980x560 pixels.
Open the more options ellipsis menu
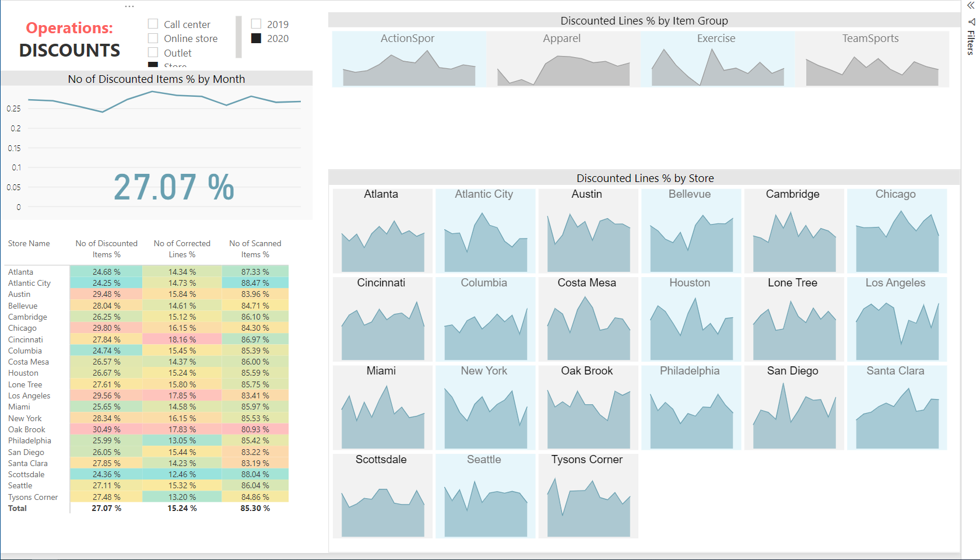click(129, 6)
